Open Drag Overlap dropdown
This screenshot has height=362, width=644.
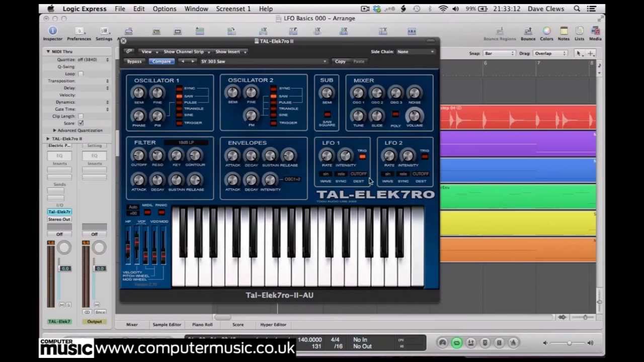[x=549, y=53]
